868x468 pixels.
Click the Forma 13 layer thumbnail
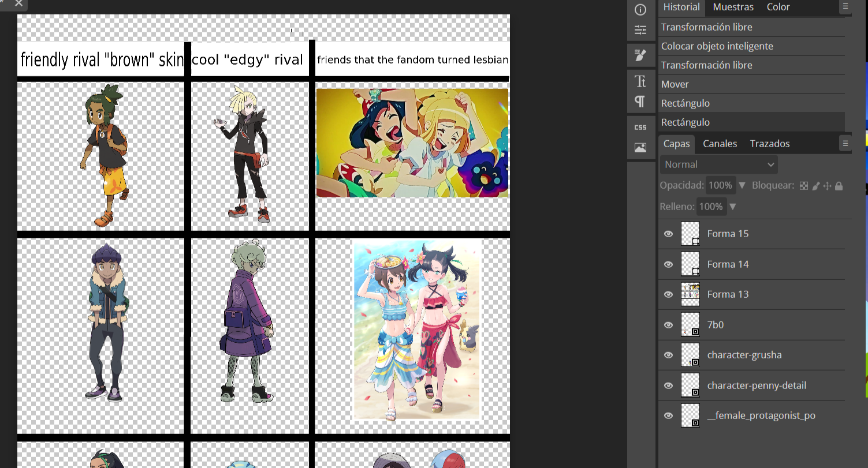pyautogui.click(x=690, y=294)
